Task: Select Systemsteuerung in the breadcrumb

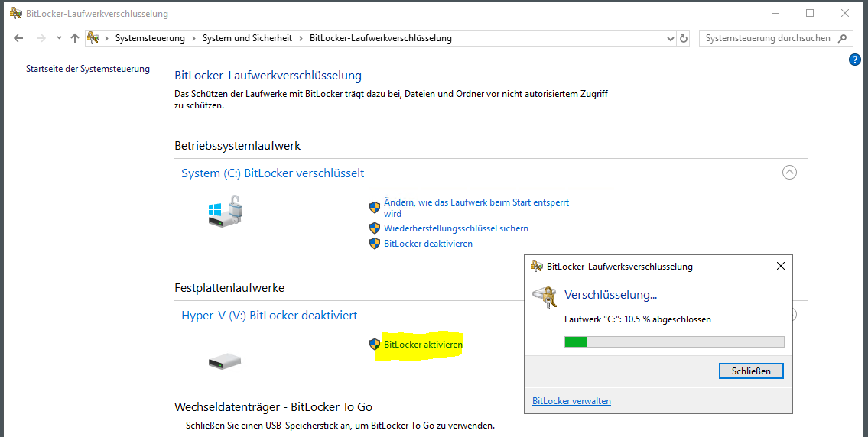Action: [150, 38]
